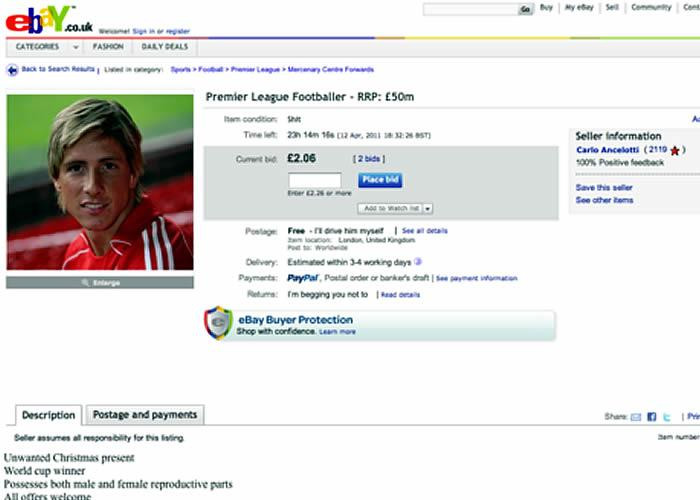Select the Description tab
This screenshot has width=700, height=500.
(x=48, y=415)
